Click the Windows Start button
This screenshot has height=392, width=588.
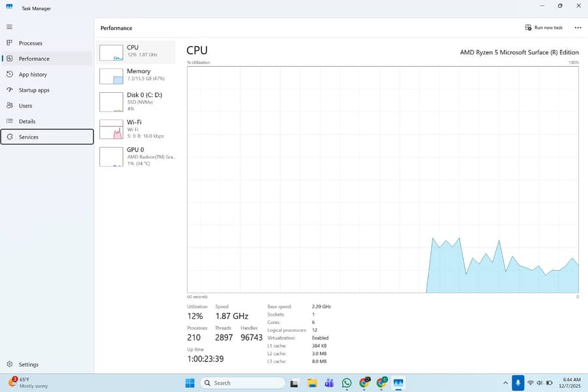click(x=189, y=383)
